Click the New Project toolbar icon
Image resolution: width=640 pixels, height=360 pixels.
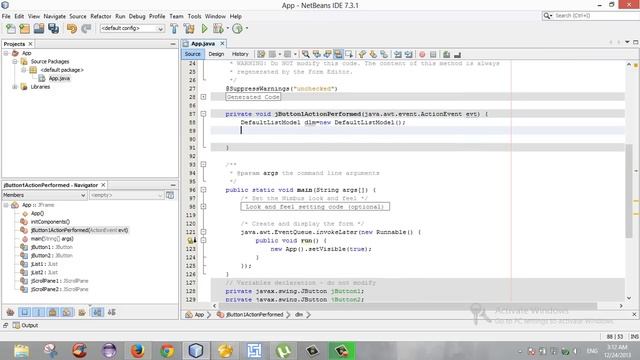tap(24, 29)
